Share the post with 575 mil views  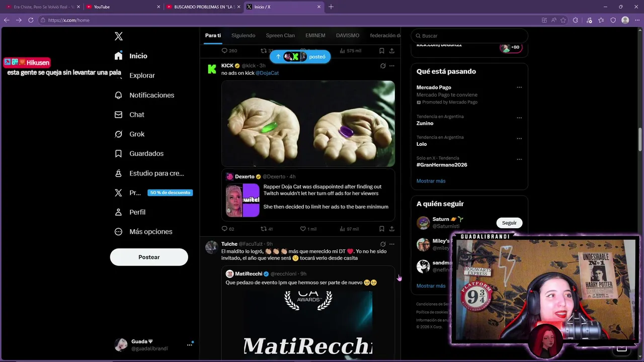point(392,51)
